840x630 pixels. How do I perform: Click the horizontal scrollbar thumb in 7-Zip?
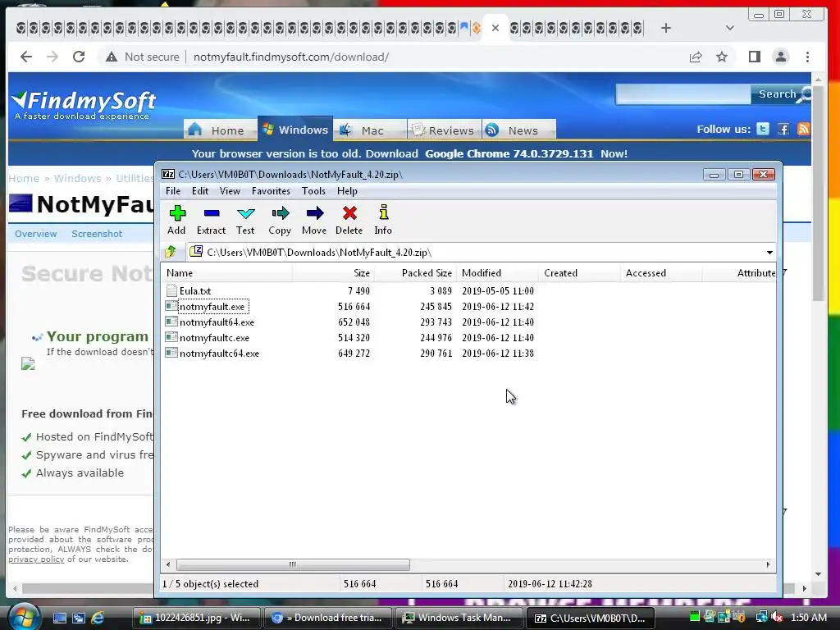(x=293, y=564)
